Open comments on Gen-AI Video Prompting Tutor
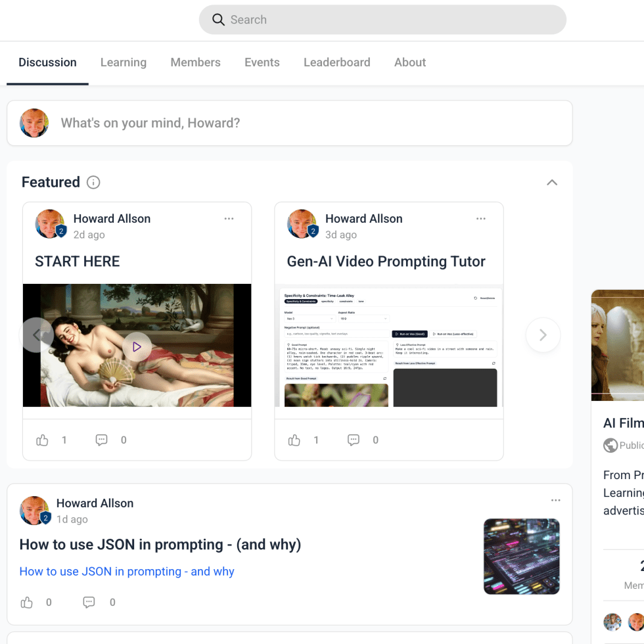Screen dimensions: 644x644 pos(354,440)
